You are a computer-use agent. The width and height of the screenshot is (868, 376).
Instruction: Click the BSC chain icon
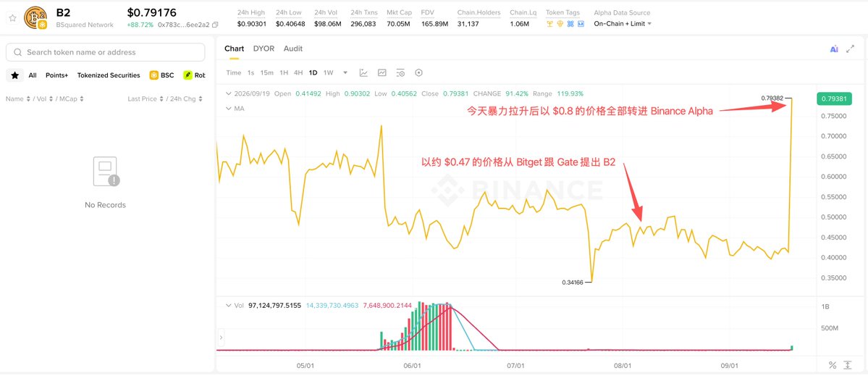(x=154, y=75)
